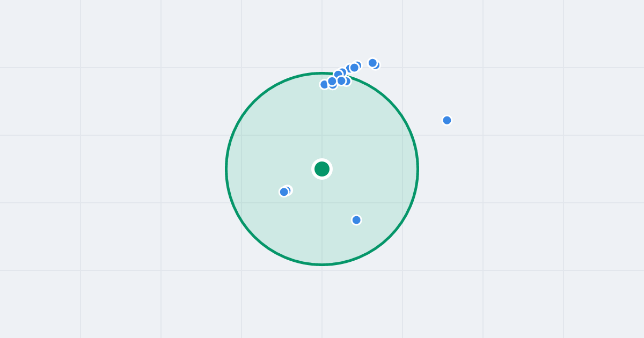Click the green center marker of the circle
Viewport: 644px width, 338px height.
pyautogui.click(x=322, y=169)
